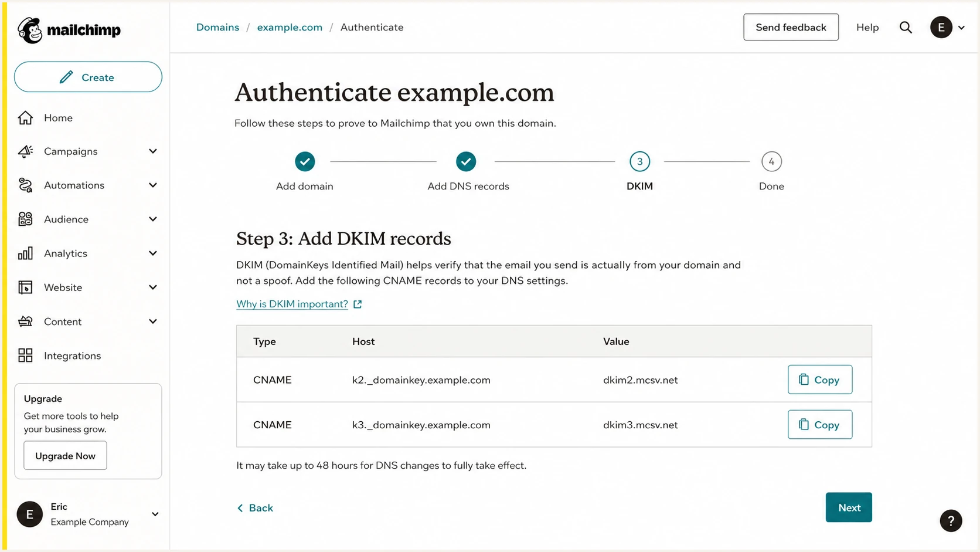The height and width of the screenshot is (552, 980).
Task: Expand the Campaigns menu chevron
Action: click(x=153, y=151)
